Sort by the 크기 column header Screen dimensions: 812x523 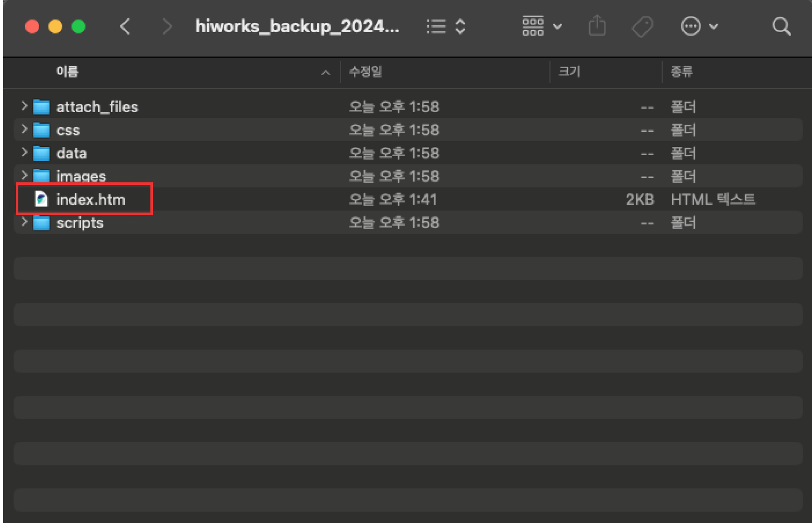(569, 72)
